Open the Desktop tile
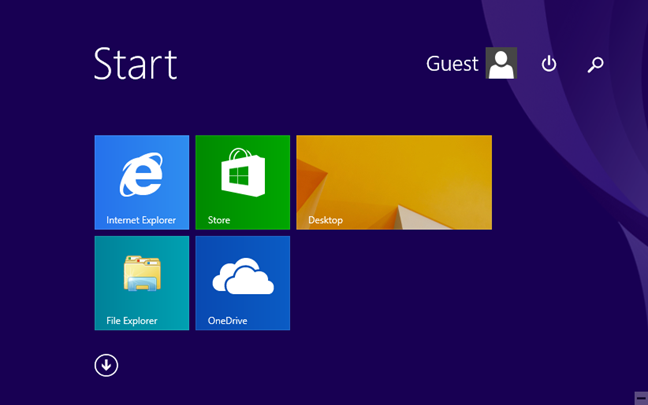The image size is (648, 405). [x=394, y=182]
